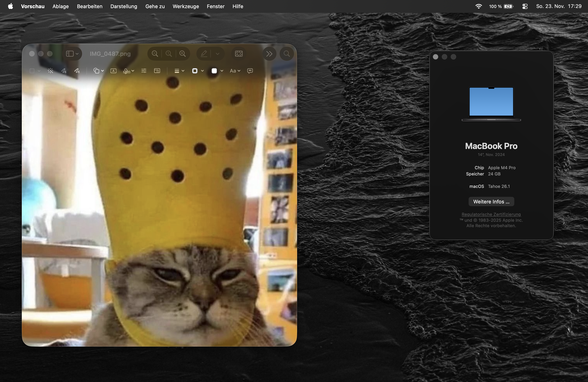
Task: Open the white fill color swatch
Action: tap(214, 71)
